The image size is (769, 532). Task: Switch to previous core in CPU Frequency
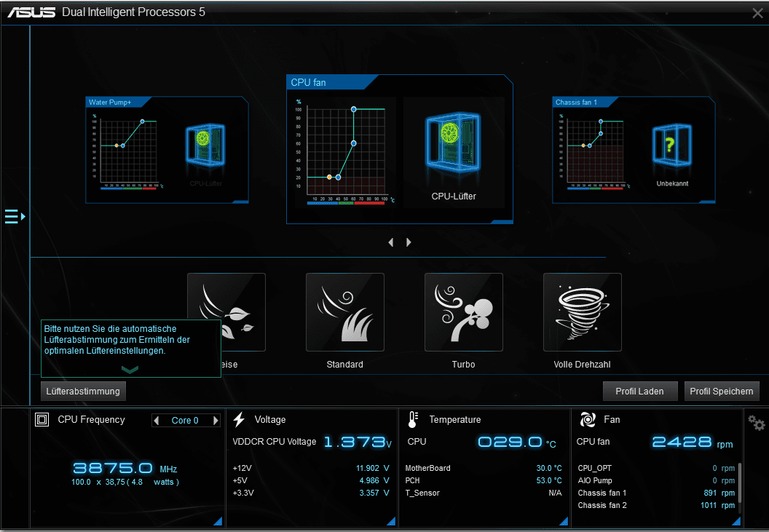[157, 420]
